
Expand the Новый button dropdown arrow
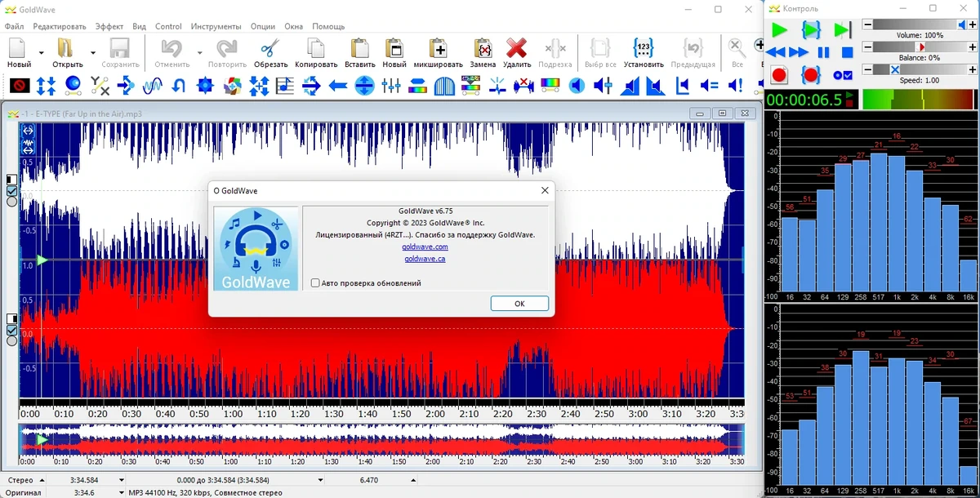click(x=42, y=52)
